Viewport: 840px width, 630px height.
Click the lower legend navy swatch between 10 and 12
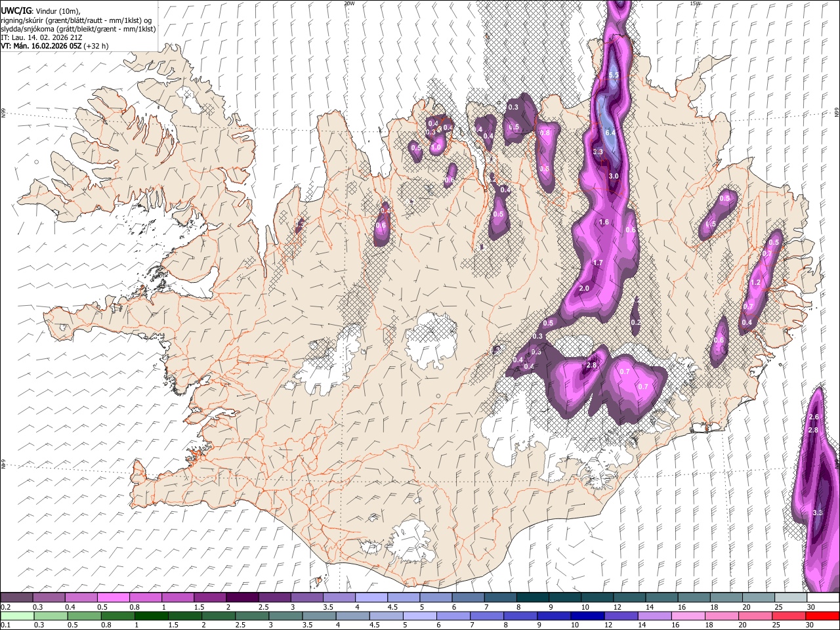coord(587,616)
